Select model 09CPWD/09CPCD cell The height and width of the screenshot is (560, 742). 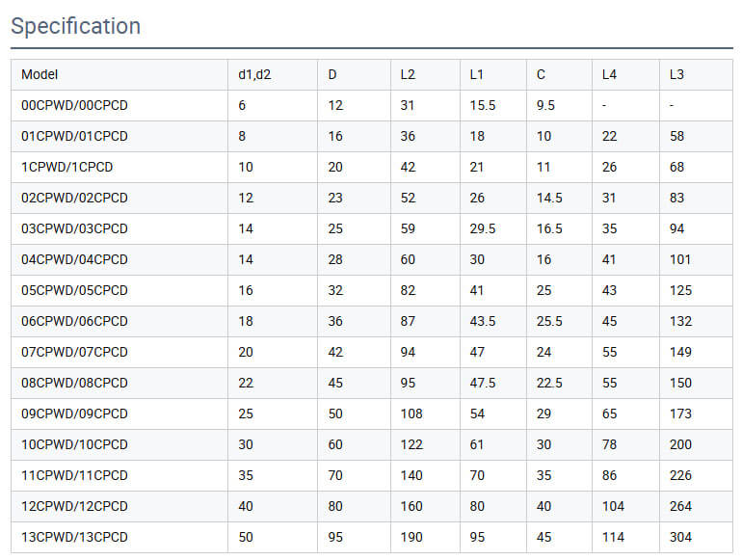coord(74,413)
